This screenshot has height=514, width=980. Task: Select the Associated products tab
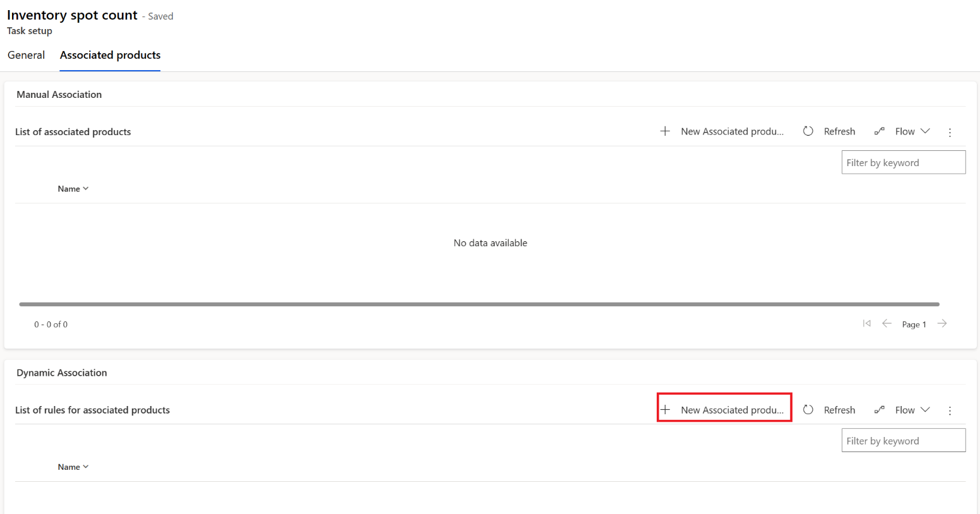click(110, 55)
